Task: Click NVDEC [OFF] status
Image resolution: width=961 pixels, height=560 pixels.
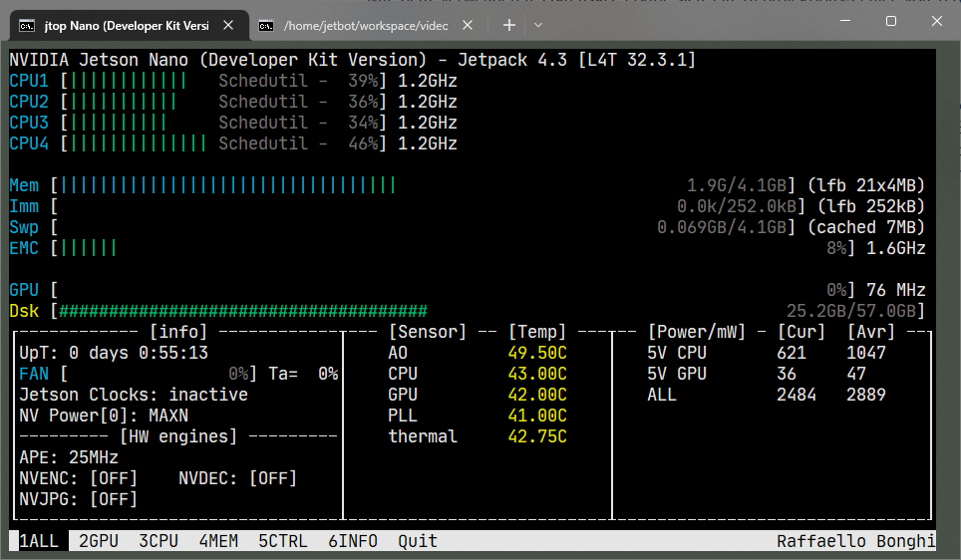Action: pyautogui.click(x=237, y=478)
